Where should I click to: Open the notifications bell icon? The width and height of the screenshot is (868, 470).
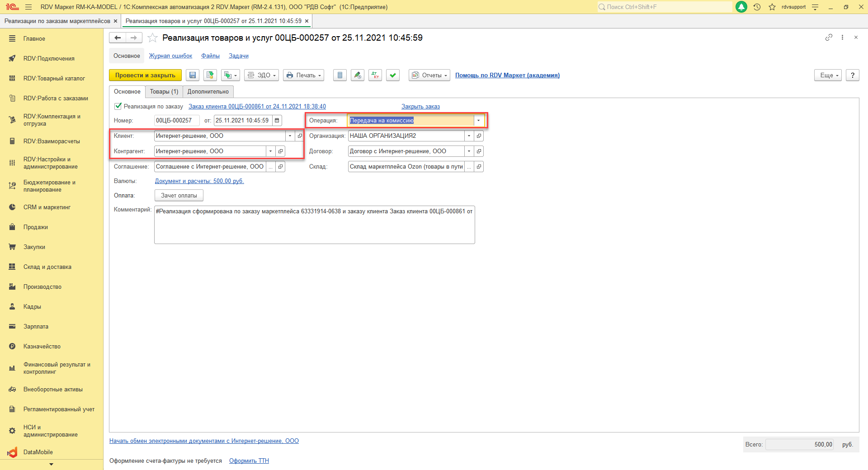741,7
